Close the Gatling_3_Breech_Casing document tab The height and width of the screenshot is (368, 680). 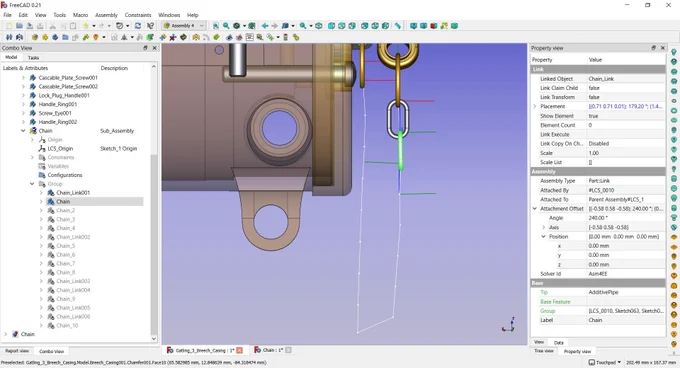pos(239,350)
